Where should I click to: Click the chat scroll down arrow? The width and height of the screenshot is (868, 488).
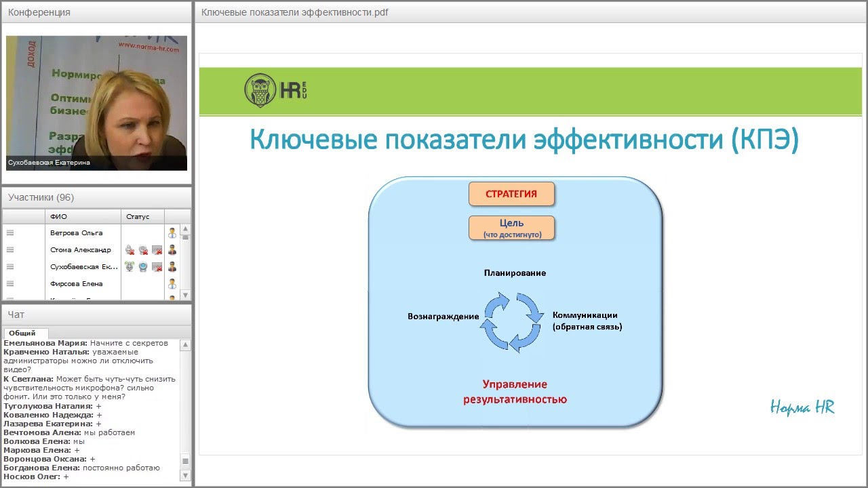coord(185,476)
